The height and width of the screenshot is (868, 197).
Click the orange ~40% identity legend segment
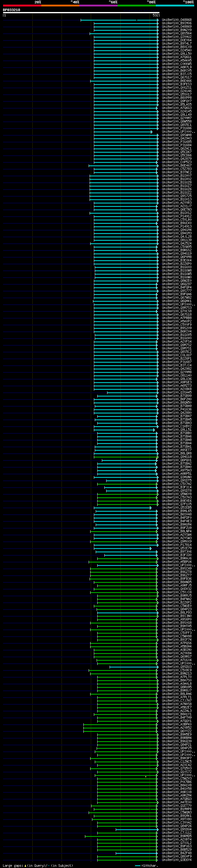[x=60, y=6]
